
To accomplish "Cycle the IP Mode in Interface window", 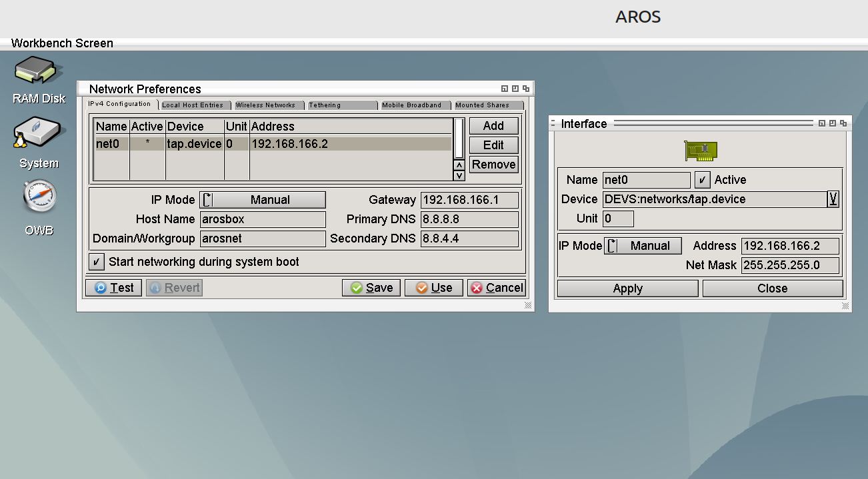I will 643,246.
